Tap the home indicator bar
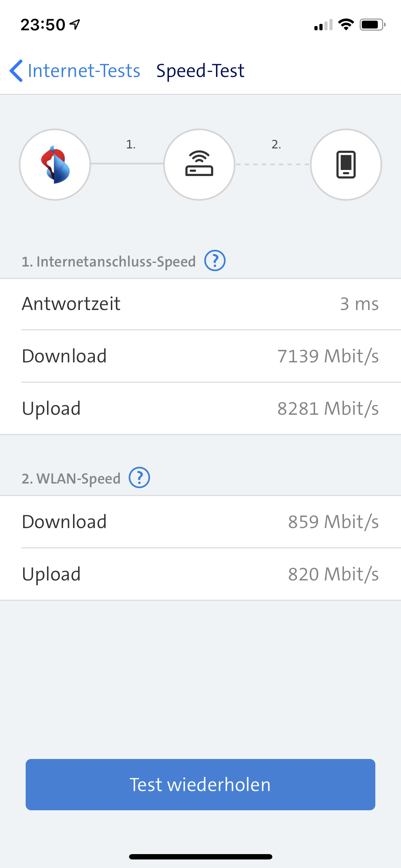Viewport: 401px width, 868px height. click(x=200, y=857)
